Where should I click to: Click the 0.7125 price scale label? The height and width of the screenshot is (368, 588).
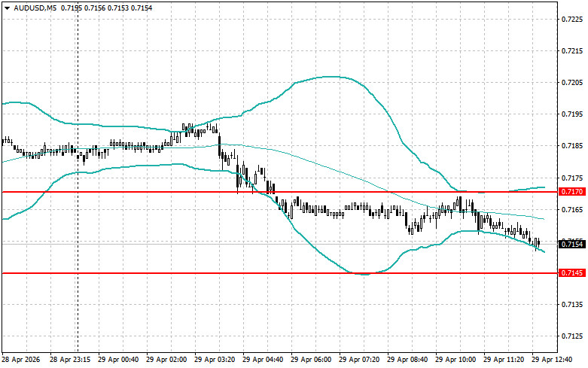(x=573, y=336)
